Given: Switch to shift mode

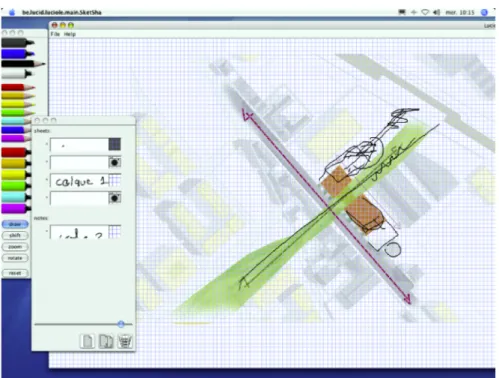Looking at the screenshot, I should (x=15, y=235).
